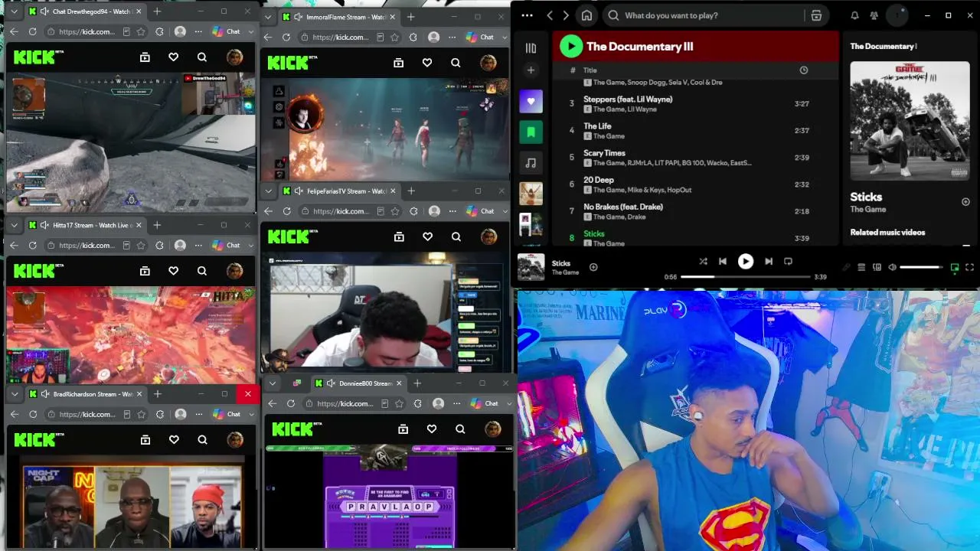This screenshot has height=551, width=980.
Task: Open Kick search in the Drewthegod94 window
Action: (202, 57)
